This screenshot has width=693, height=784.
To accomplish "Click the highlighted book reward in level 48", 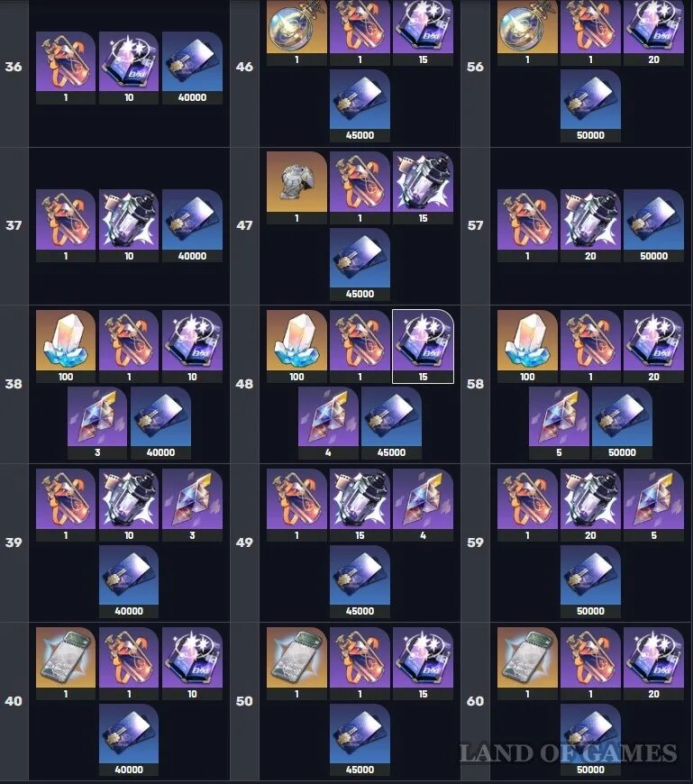I will point(423,347).
